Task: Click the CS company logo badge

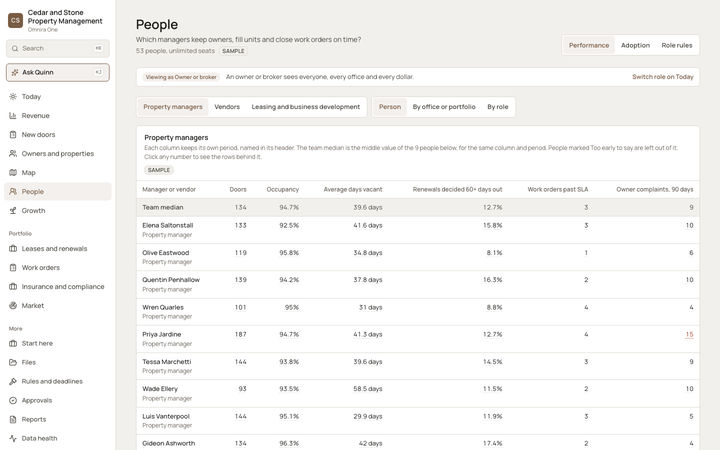Action: coord(16,20)
